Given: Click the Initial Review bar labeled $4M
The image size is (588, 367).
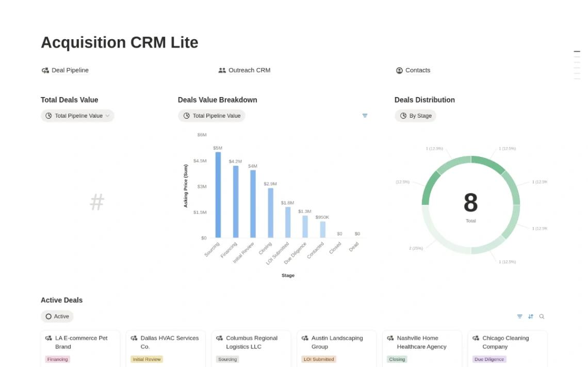Looking at the screenshot, I should (x=253, y=204).
